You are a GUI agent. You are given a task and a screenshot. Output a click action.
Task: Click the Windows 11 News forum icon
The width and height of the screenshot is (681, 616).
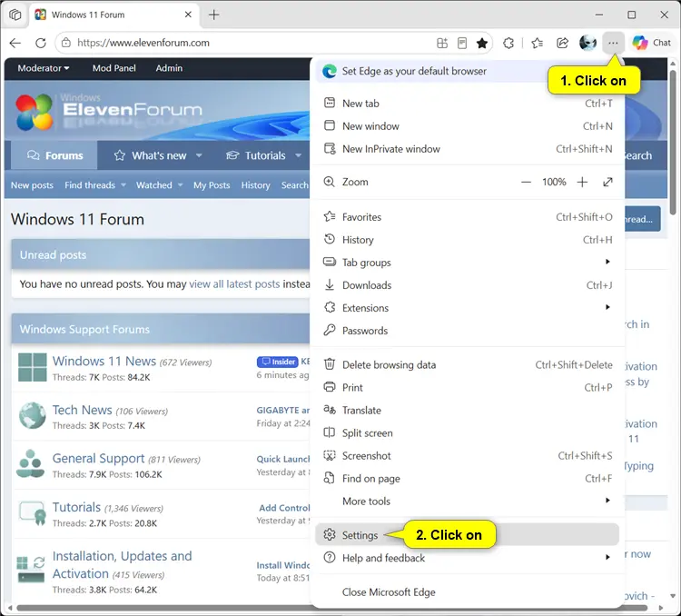coord(33,367)
